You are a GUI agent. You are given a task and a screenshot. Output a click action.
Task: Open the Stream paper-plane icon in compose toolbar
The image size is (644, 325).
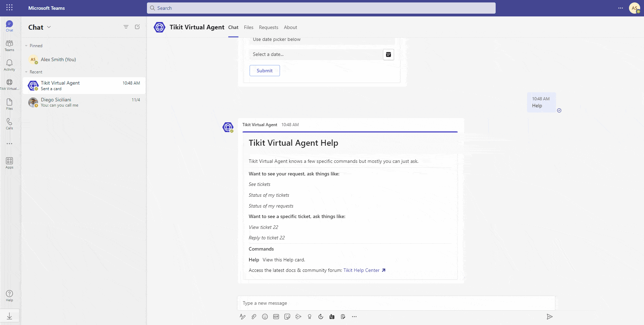298,317
